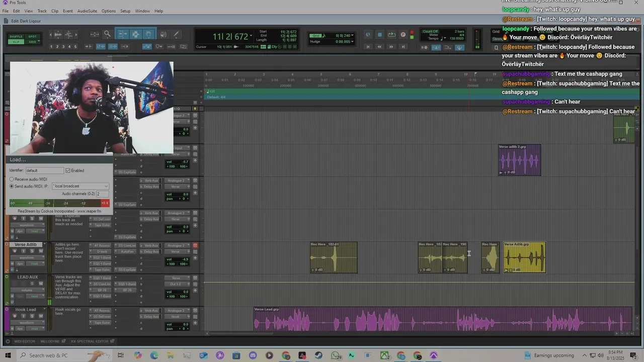Toggle Tab to Transients button

click(x=89, y=47)
